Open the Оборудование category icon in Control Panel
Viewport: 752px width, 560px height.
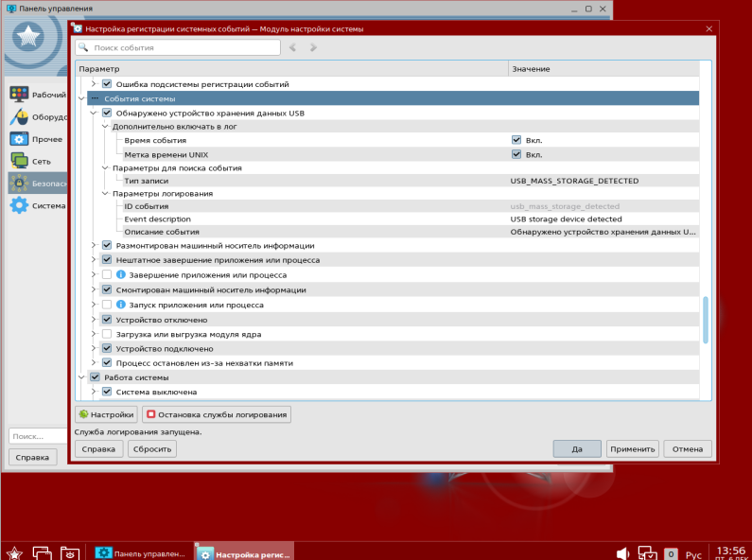[19, 117]
